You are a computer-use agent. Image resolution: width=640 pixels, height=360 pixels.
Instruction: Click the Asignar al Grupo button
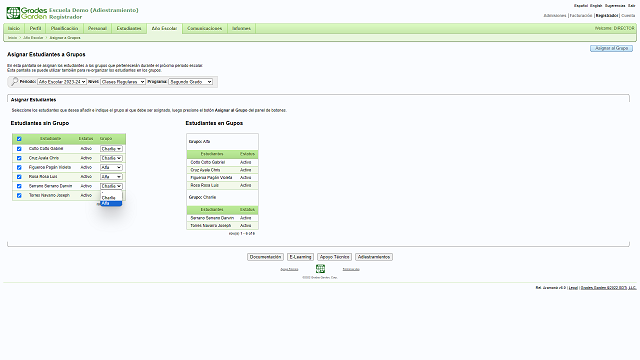(611, 48)
